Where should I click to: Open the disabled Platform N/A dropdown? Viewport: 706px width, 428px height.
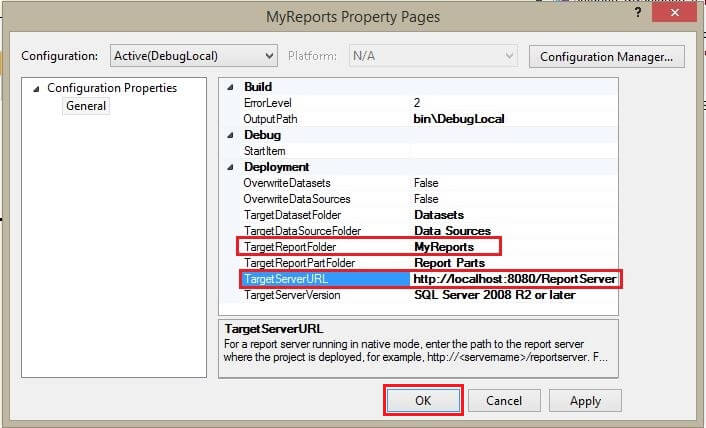[x=433, y=56]
